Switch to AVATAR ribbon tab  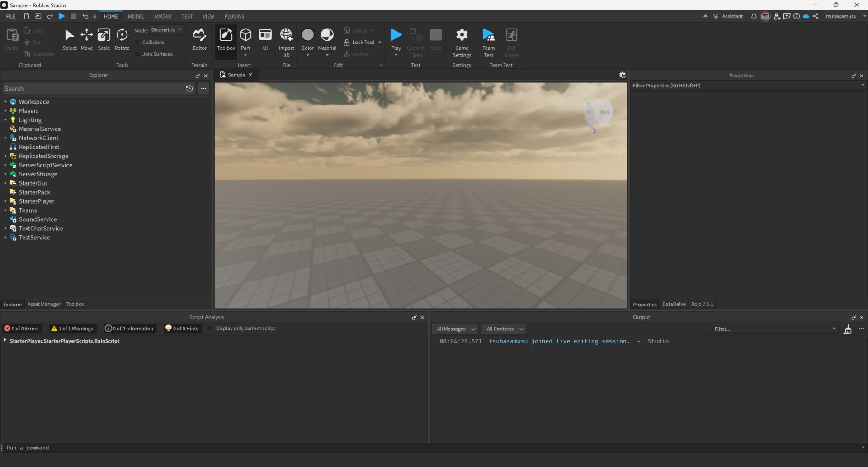(x=162, y=16)
